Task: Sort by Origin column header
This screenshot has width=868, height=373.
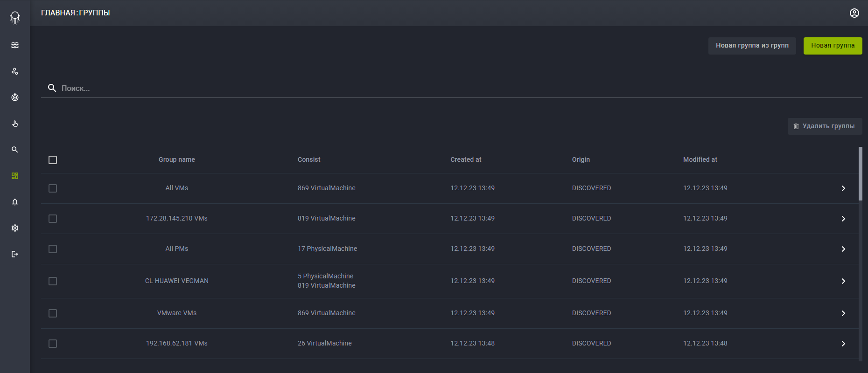Action: (x=581, y=159)
